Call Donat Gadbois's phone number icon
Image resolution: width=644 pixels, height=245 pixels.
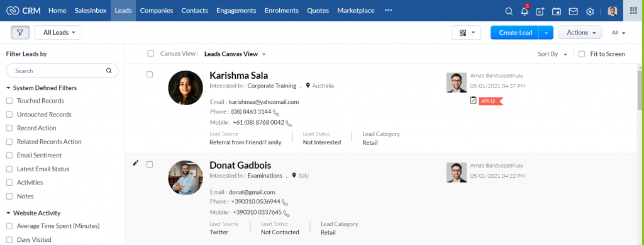(285, 202)
